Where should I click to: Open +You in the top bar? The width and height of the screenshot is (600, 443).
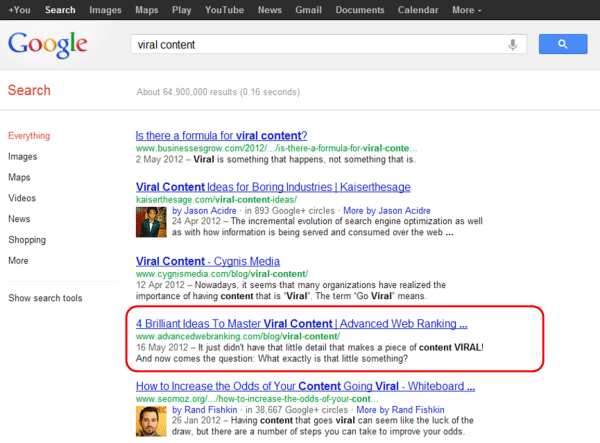(20, 10)
